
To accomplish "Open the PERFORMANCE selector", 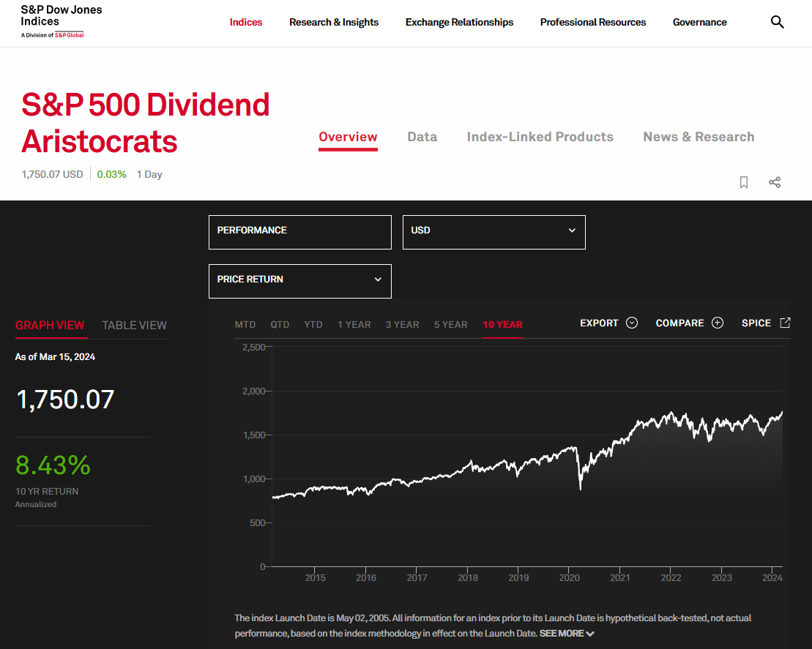I will click(x=299, y=232).
